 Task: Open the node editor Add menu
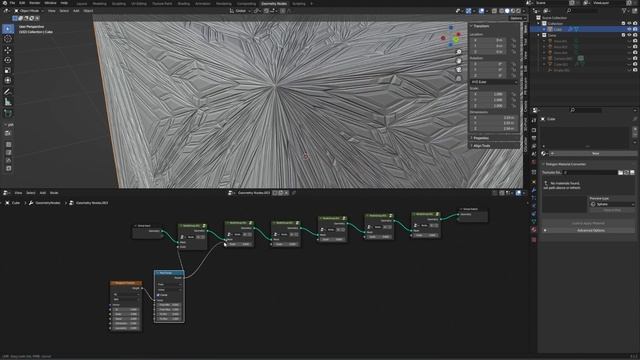[x=42, y=193]
